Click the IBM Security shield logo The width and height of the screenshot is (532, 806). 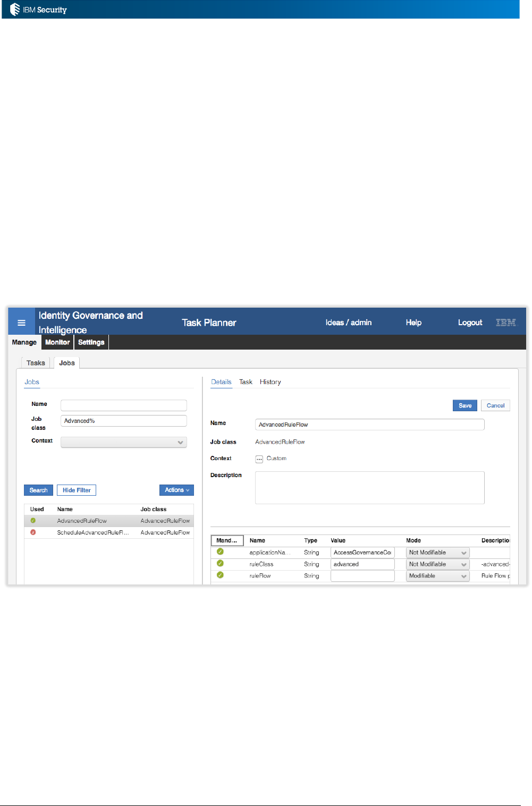pos(15,10)
